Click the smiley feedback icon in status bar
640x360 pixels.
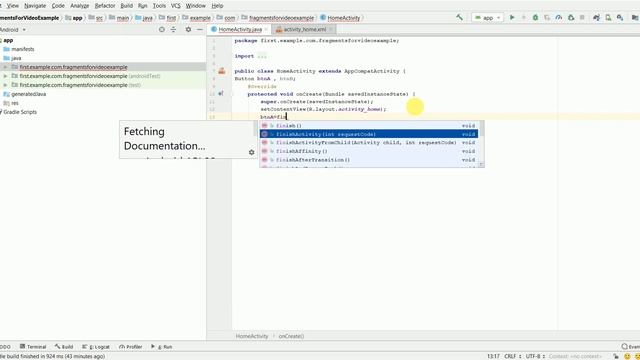click(x=627, y=356)
